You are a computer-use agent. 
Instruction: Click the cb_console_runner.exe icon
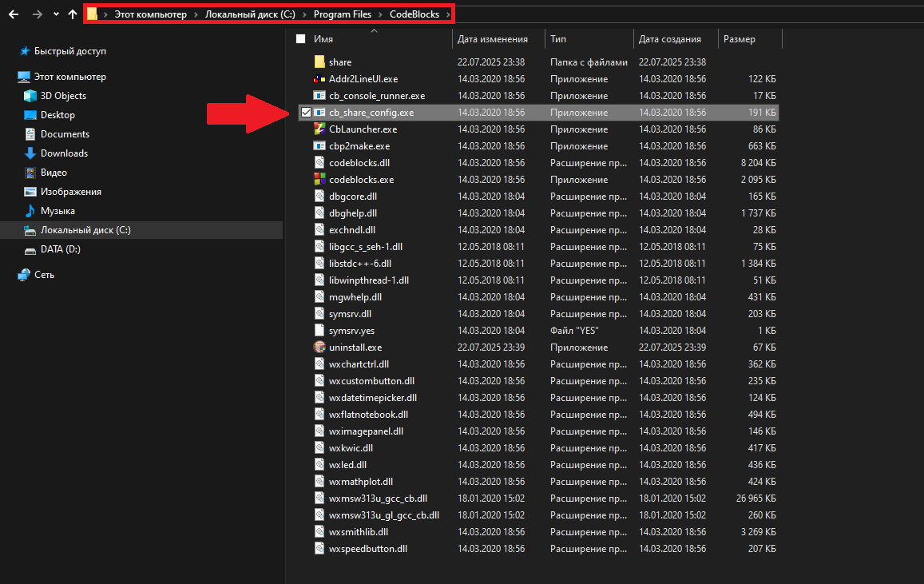[319, 95]
